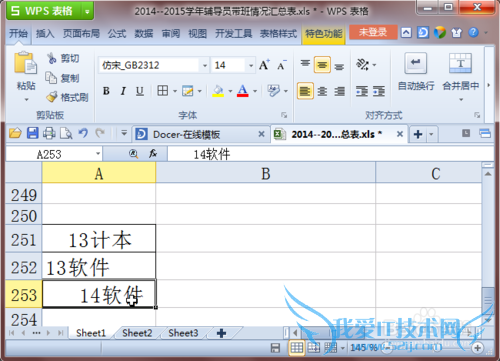This screenshot has height=361, width=500.
Task: Toggle align right
Action: 339,91
